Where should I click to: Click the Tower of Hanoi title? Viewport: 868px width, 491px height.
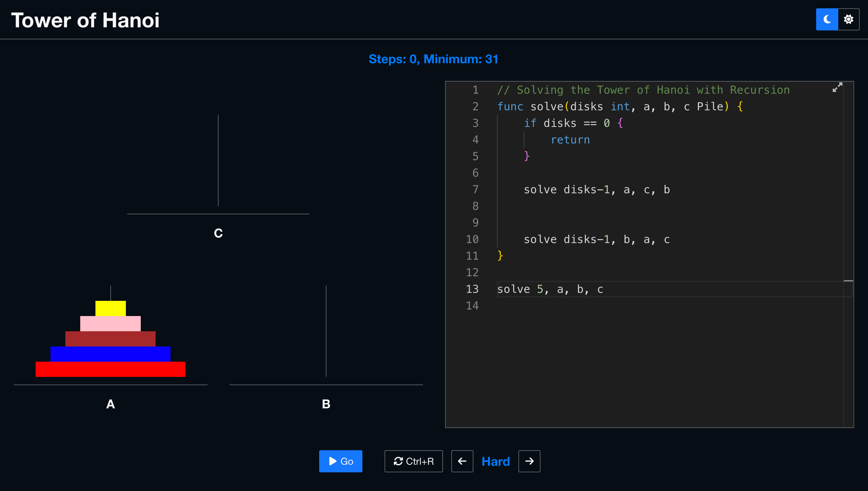85,20
